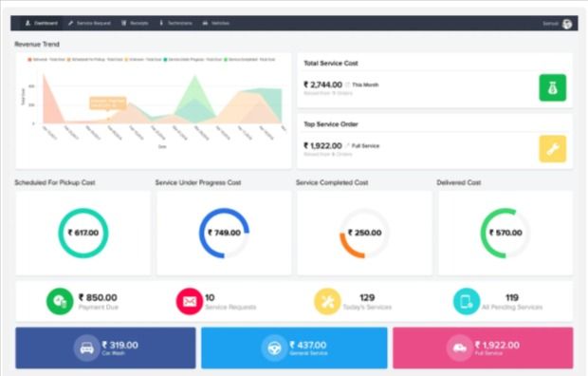The height and width of the screenshot is (376, 588).
Task: Click the ₹ 2,744.00 total service cost
Action: 322,85
